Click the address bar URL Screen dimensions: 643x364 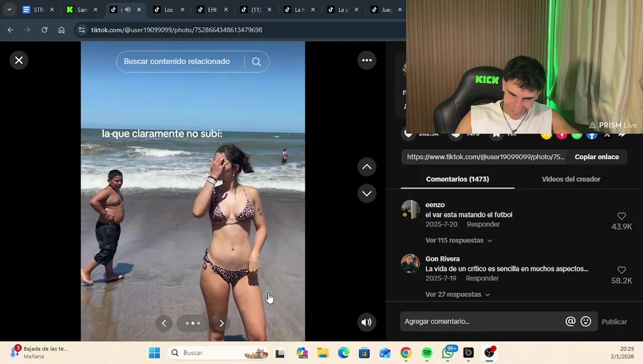[x=176, y=30]
